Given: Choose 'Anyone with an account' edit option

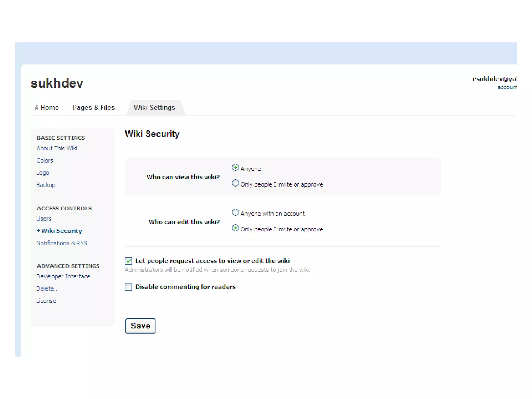Looking at the screenshot, I should point(235,212).
